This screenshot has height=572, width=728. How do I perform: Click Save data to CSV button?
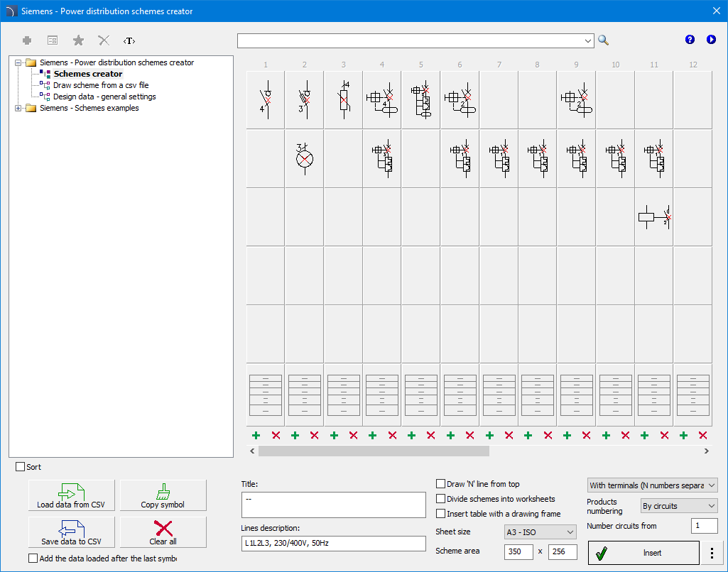(72, 532)
